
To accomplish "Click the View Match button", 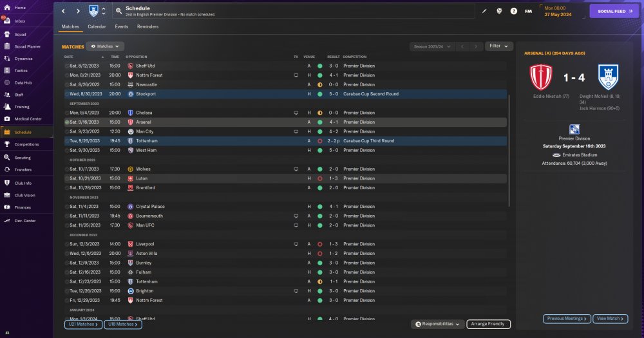I will click(611, 319).
